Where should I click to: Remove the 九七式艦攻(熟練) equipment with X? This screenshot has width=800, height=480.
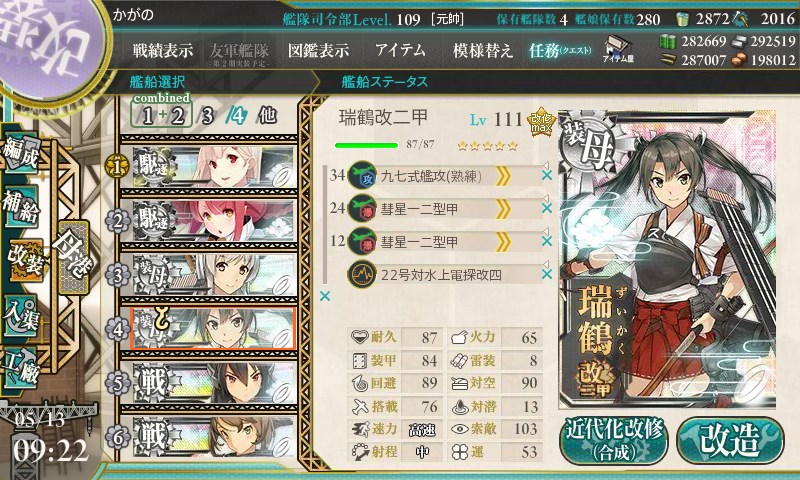click(x=546, y=175)
